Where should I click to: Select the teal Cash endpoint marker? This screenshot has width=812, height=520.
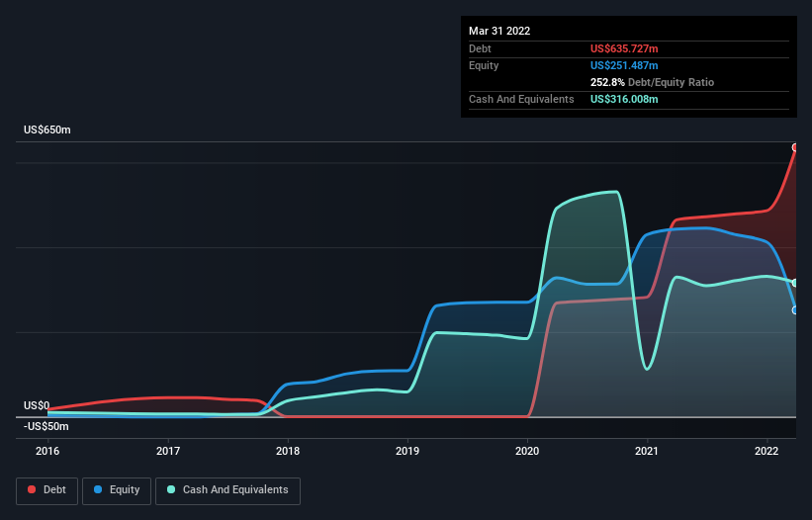click(795, 283)
